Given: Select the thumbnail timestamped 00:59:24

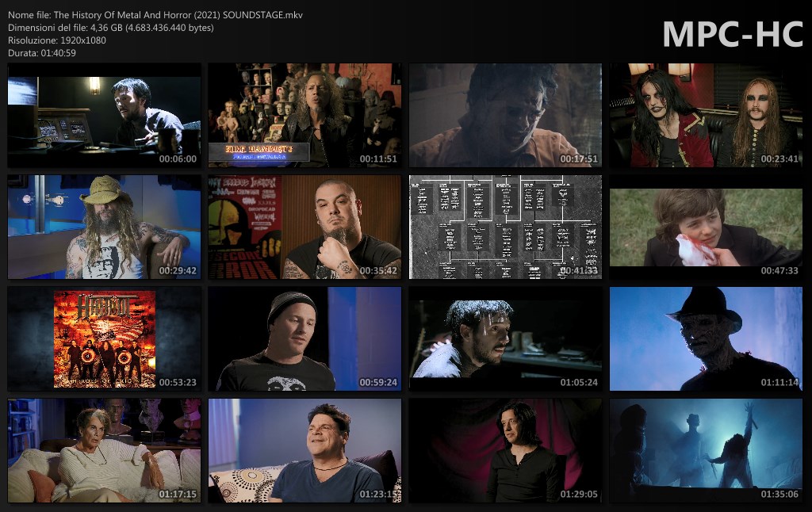Looking at the screenshot, I should pyautogui.click(x=304, y=338).
